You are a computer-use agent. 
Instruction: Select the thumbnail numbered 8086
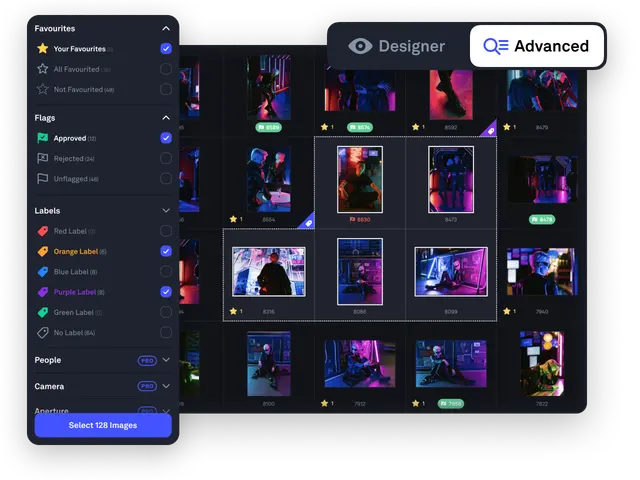[x=360, y=271]
